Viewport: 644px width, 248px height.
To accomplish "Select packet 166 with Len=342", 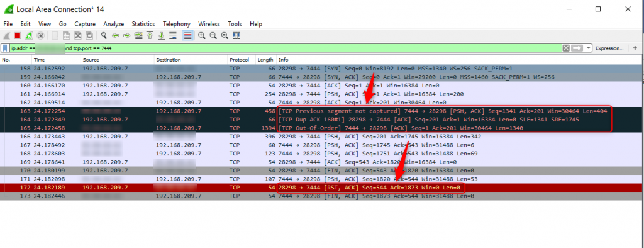I will (x=322, y=136).
